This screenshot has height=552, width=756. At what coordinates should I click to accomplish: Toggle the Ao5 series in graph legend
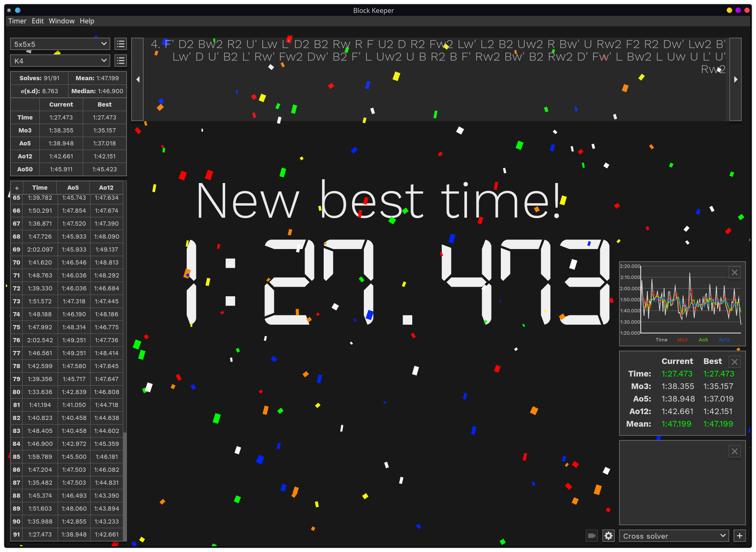pos(703,340)
